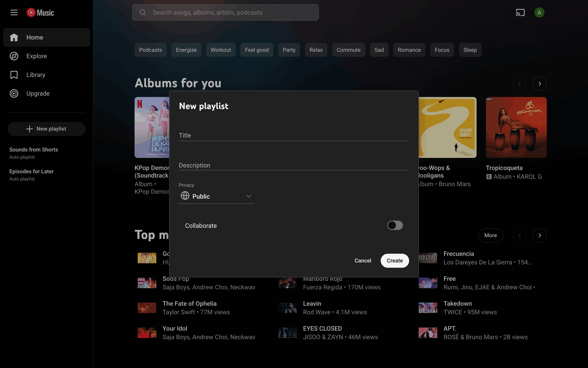
Task: Click the song title Free
Action: pyautogui.click(x=450, y=279)
